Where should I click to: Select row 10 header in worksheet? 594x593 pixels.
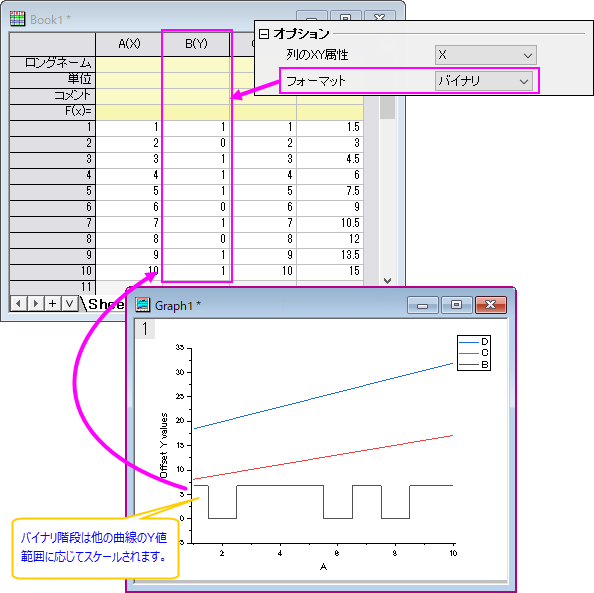53,271
